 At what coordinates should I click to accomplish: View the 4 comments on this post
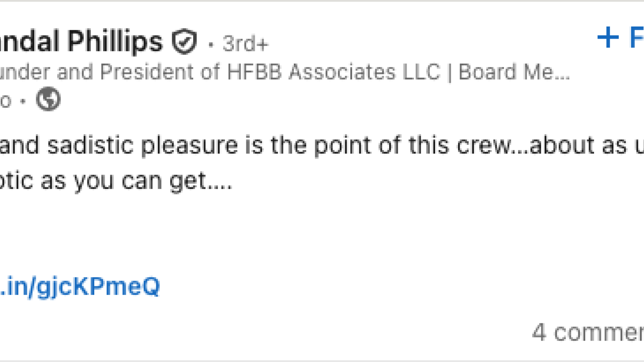(x=588, y=333)
